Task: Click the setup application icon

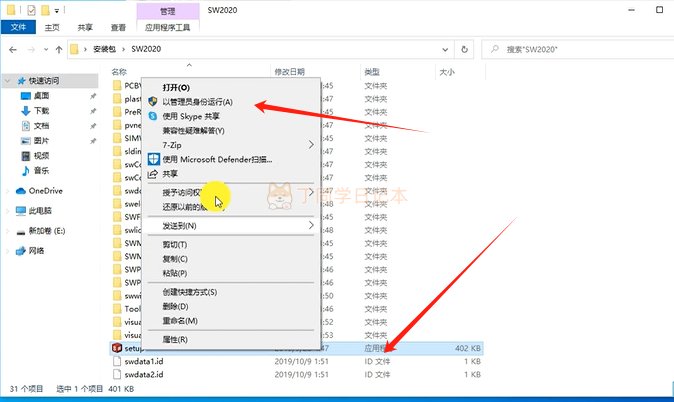Action: (x=117, y=347)
